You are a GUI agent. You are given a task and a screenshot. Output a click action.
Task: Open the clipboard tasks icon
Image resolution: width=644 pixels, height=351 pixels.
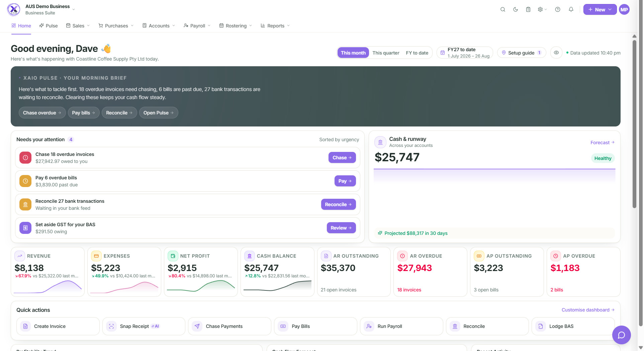point(528,10)
